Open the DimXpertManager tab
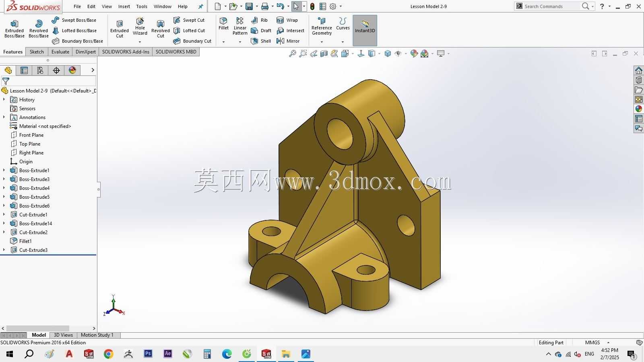 (x=56, y=70)
